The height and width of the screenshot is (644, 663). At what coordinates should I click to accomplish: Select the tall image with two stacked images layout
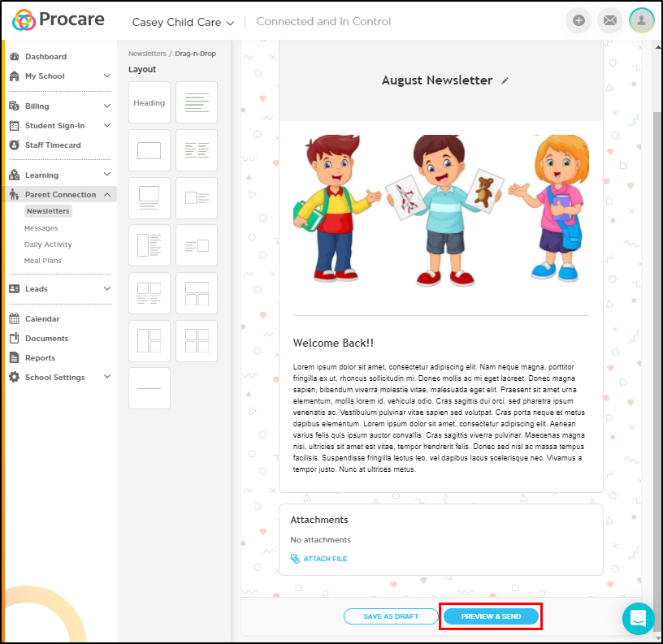[149, 341]
